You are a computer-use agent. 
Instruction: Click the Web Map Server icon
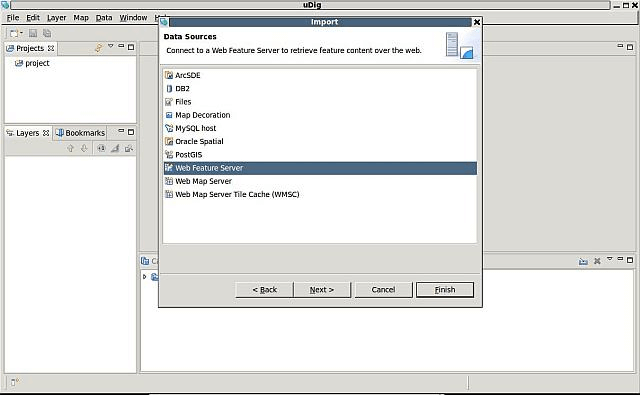[x=169, y=181]
